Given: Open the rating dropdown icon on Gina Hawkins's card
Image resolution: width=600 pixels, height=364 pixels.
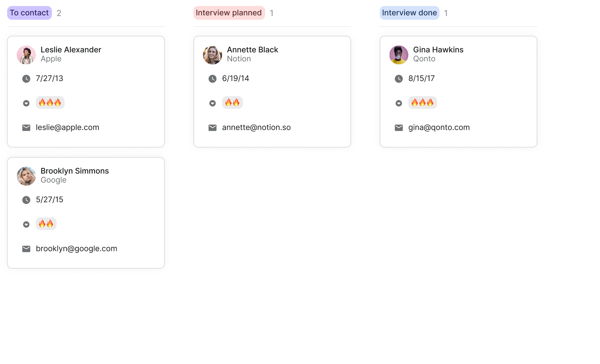Looking at the screenshot, I should (399, 103).
